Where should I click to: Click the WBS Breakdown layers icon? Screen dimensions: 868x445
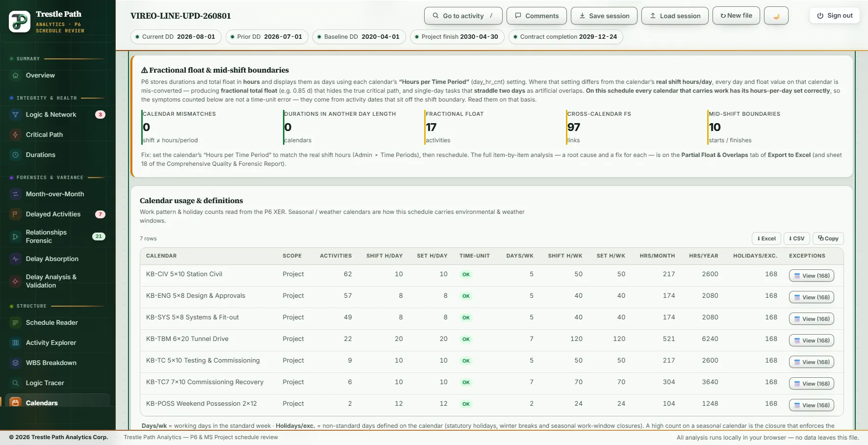(x=15, y=363)
